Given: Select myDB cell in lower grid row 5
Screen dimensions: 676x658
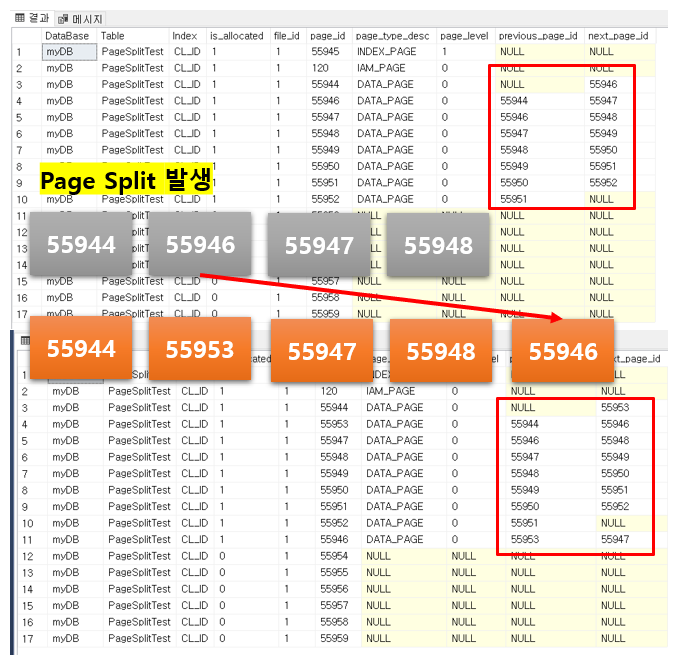Looking at the screenshot, I should [x=75, y=441].
